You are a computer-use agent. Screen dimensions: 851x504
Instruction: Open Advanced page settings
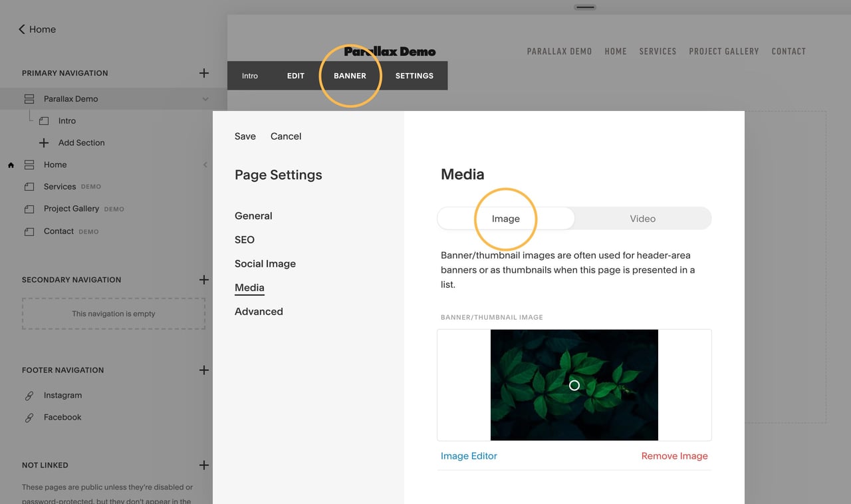coord(259,311)
